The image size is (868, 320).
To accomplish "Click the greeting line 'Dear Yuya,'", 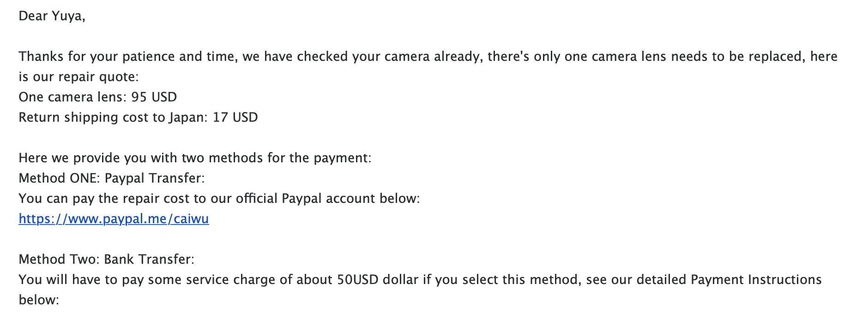I will (52, 16).
